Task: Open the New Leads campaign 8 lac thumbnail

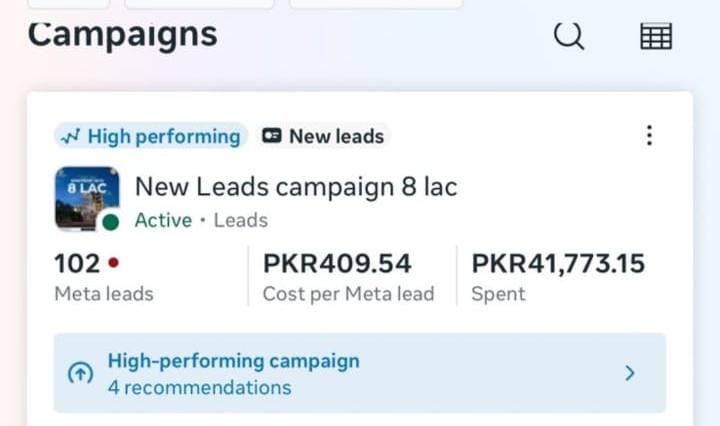Action: tap(86, 196)
